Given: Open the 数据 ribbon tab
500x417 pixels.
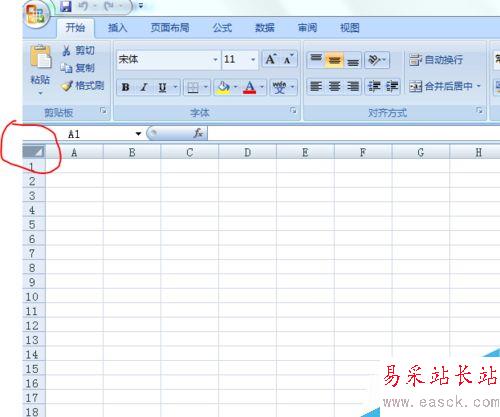Looking at the screenshot, I should coord(265,28).
